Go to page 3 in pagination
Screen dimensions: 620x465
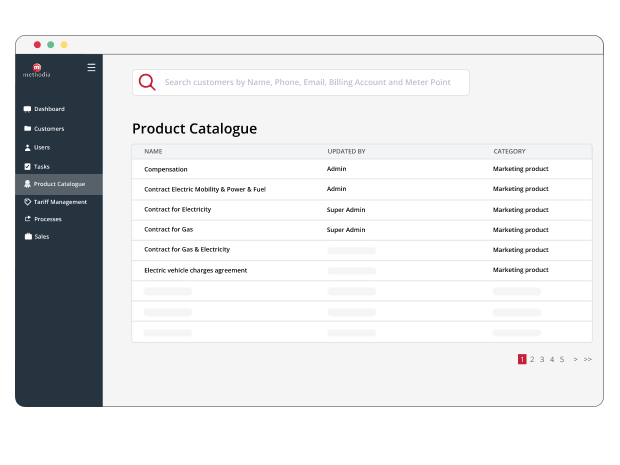[x=542, y=359]
